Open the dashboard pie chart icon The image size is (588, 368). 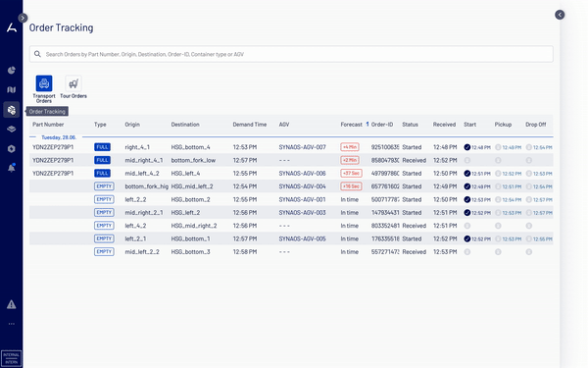point(11,71)
